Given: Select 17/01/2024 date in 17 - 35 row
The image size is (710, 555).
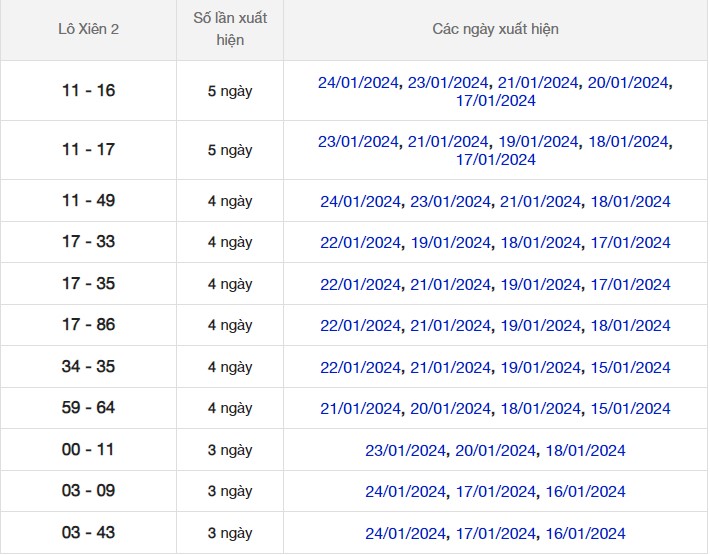Looking at the screenshot, I should pyautogui.click(x=630, y=285).
